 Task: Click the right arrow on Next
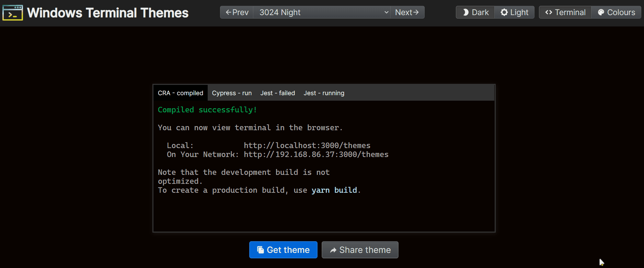416,12
